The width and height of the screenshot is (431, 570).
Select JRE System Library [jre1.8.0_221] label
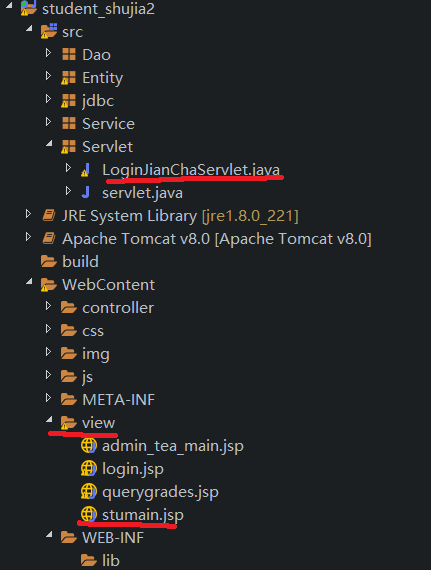(180, 216)
